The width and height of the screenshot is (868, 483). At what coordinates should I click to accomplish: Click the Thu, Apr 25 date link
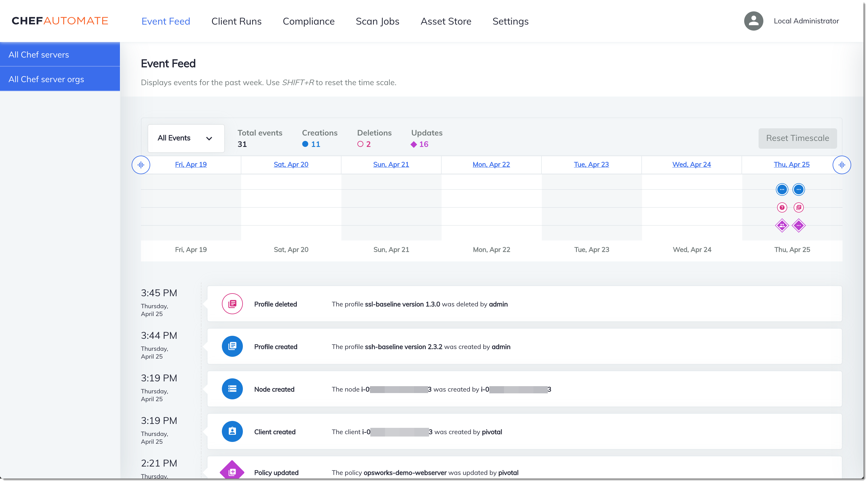point(792,165)
